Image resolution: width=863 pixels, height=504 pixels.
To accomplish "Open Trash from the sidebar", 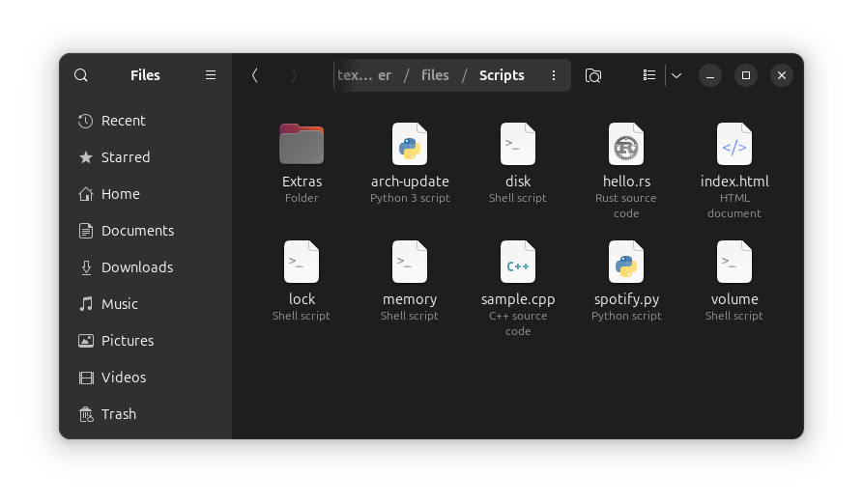I will click(x=118, y=414).
